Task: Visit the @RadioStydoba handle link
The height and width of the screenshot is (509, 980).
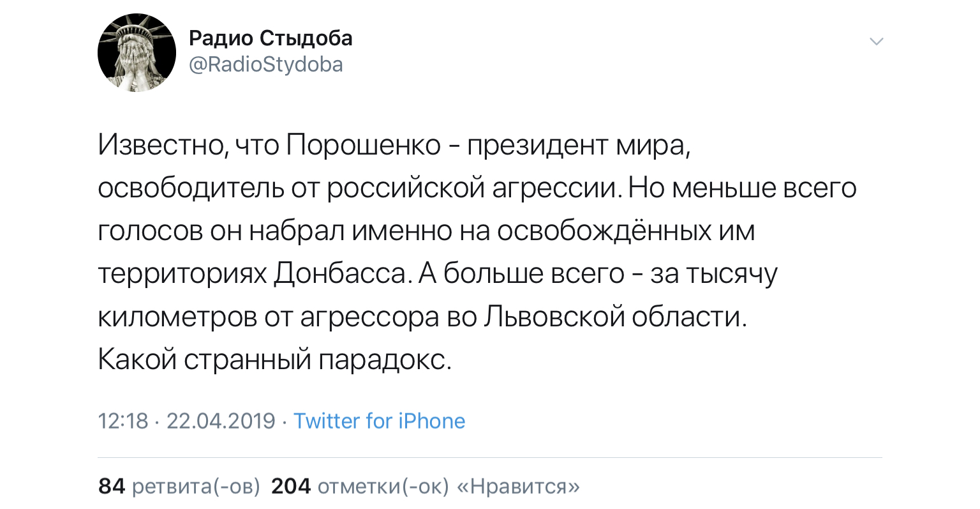Action: click(266, 65)
